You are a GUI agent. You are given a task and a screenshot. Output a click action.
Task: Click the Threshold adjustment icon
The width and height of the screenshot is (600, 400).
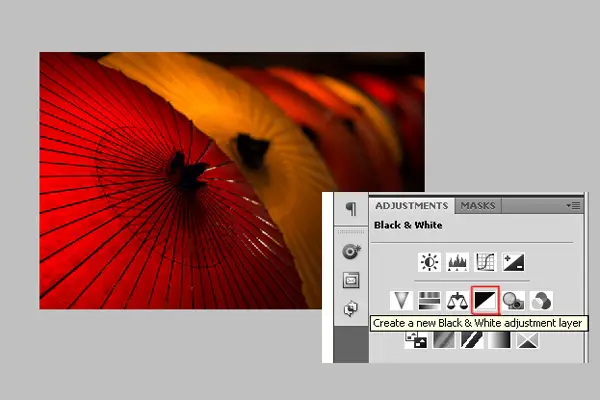(x=470, y=341)
